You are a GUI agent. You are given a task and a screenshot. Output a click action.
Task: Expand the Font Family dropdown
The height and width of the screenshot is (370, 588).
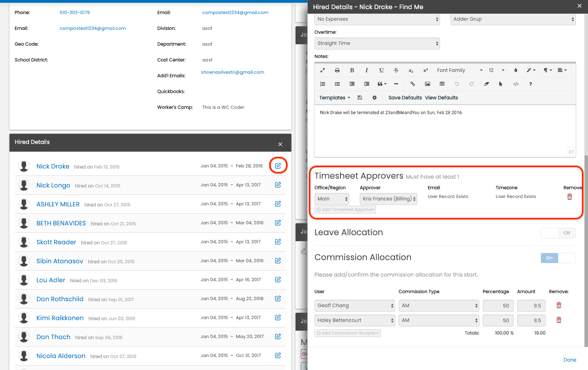[459, 70]
